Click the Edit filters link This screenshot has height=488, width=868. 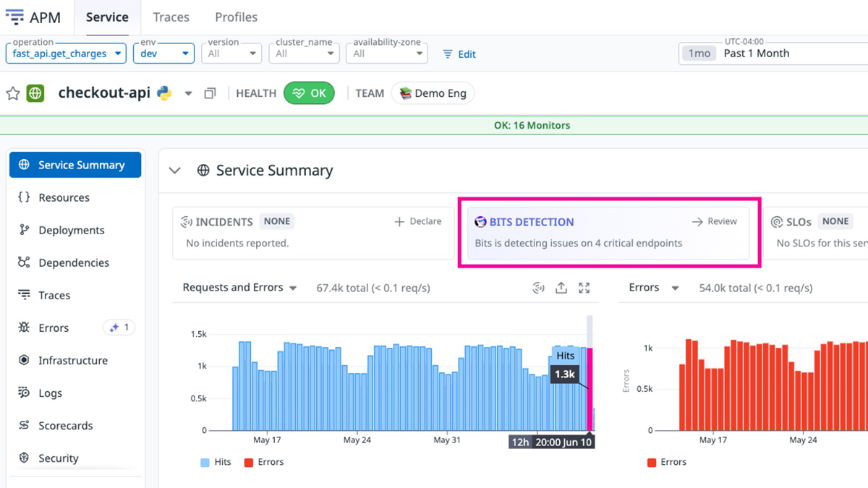[x=459, y=54]
